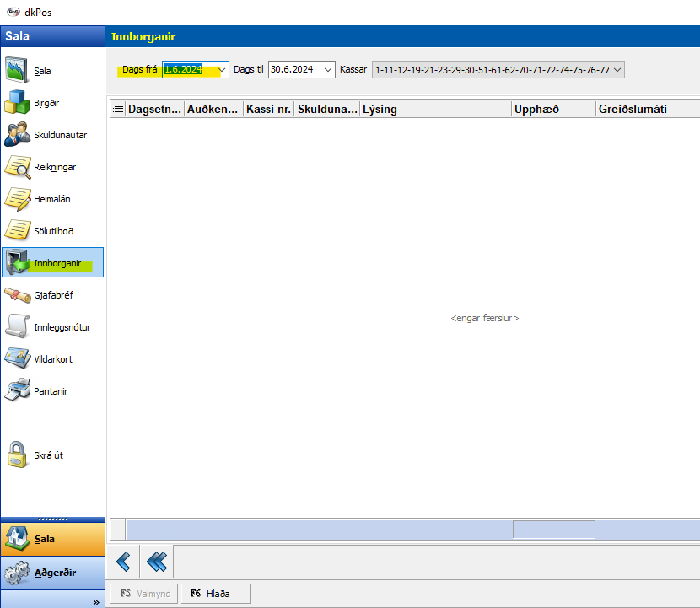Switch to the Aðgerðir section tab
This screenshot has height=608, width=700.
[52, 573]
